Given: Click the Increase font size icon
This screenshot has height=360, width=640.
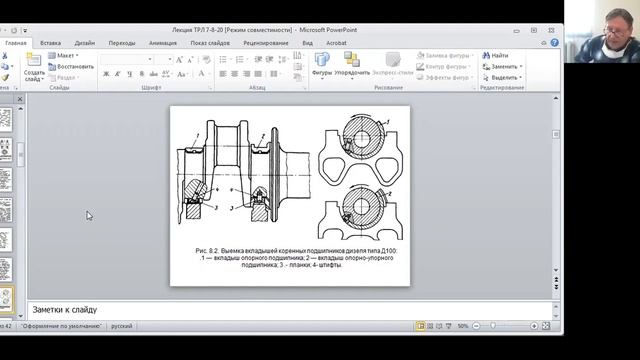Looking at the screenshot, I should pyautogui.click(x=179, y=60).
